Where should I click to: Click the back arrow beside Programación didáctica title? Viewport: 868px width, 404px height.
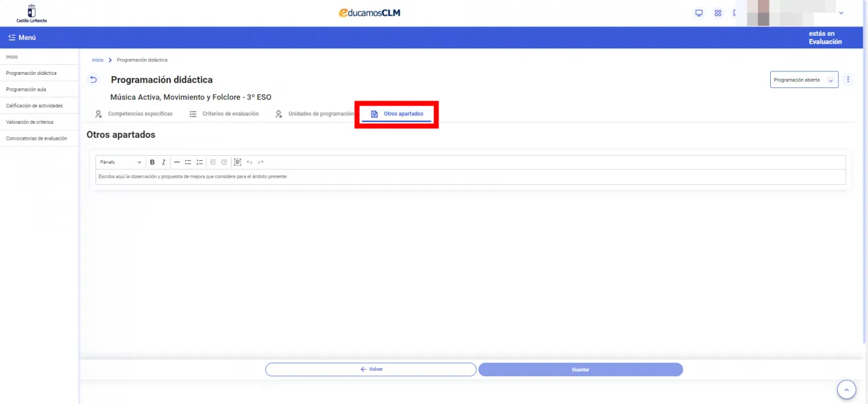click(x=93, y=80)
